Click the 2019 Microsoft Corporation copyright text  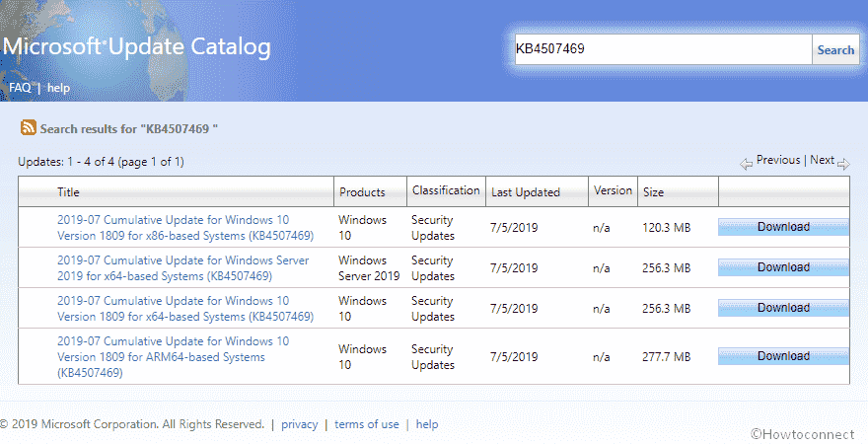pyautogui.click(x=132, y=424)
